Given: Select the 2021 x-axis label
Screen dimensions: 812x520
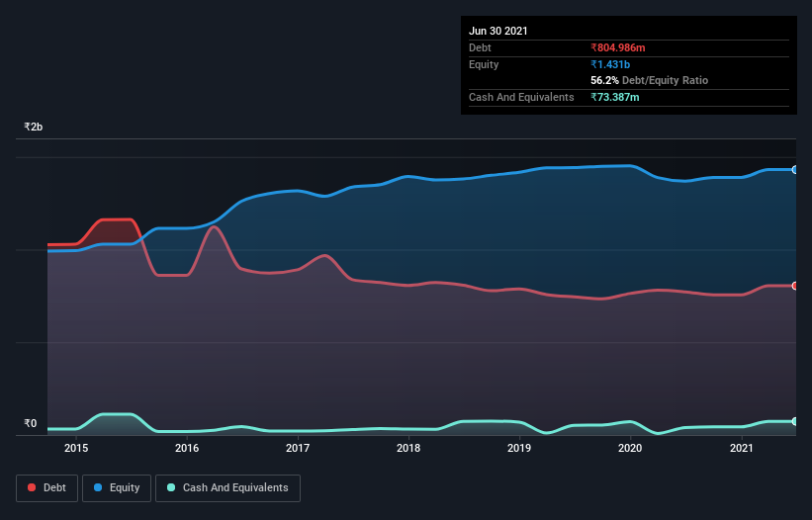Looking at the screenshot, I should pos(741,448).
